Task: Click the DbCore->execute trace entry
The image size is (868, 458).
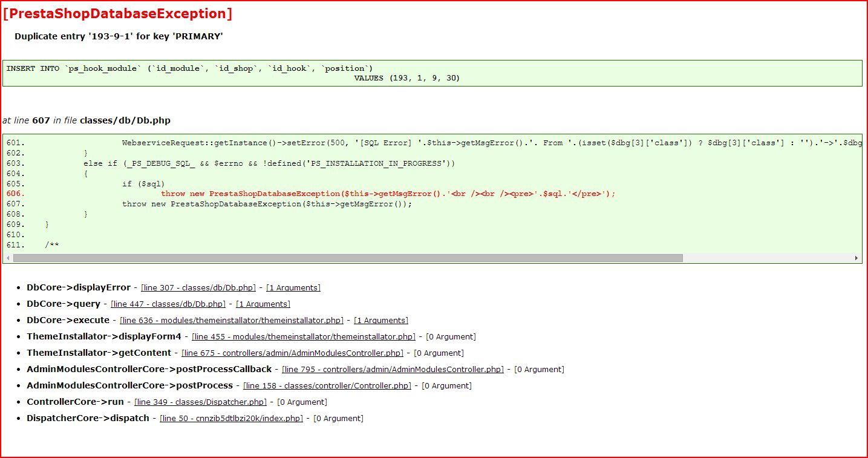Action: 68,321
